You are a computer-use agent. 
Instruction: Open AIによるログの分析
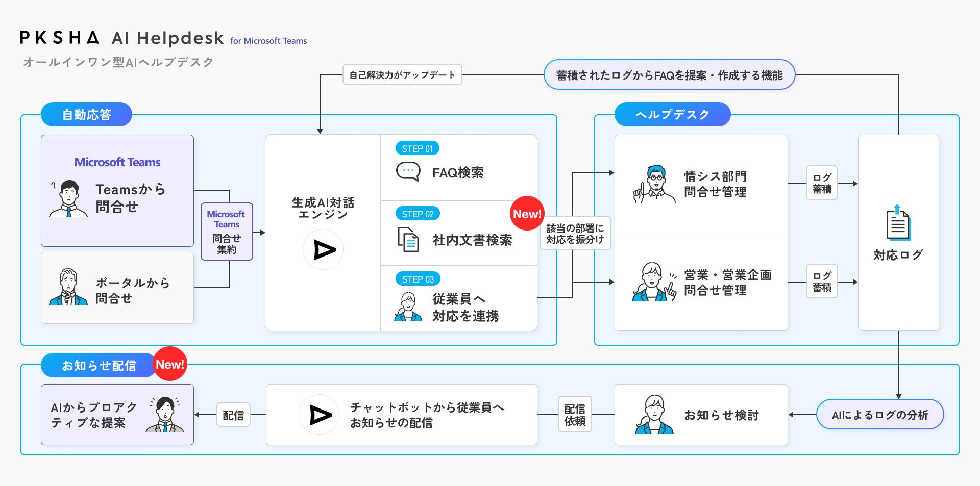(x=880, y=414)
